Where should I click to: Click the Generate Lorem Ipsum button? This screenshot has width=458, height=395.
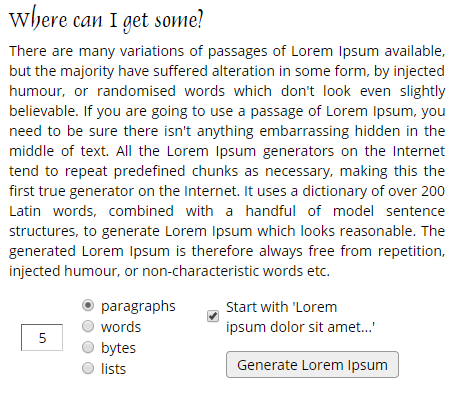click(312, 365)
